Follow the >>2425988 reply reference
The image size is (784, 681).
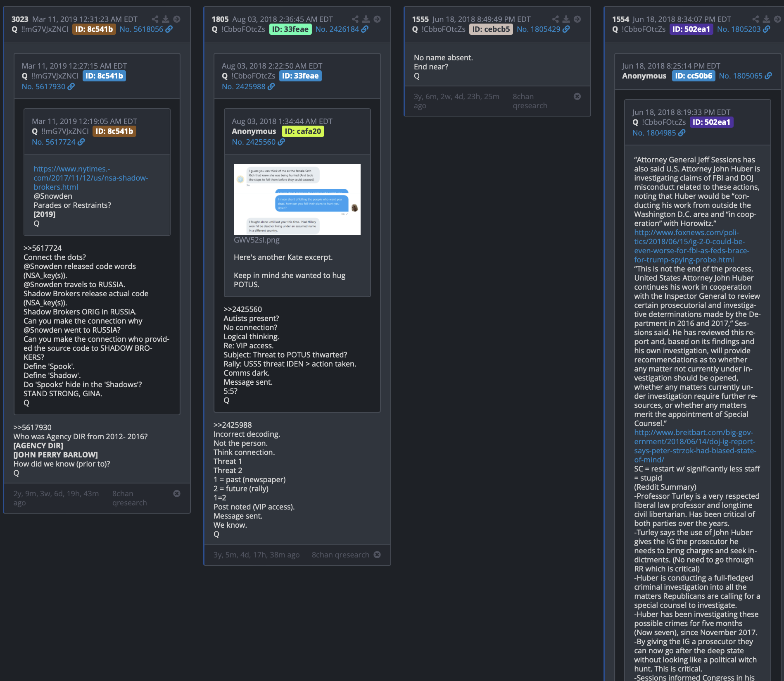pos(233,425)
